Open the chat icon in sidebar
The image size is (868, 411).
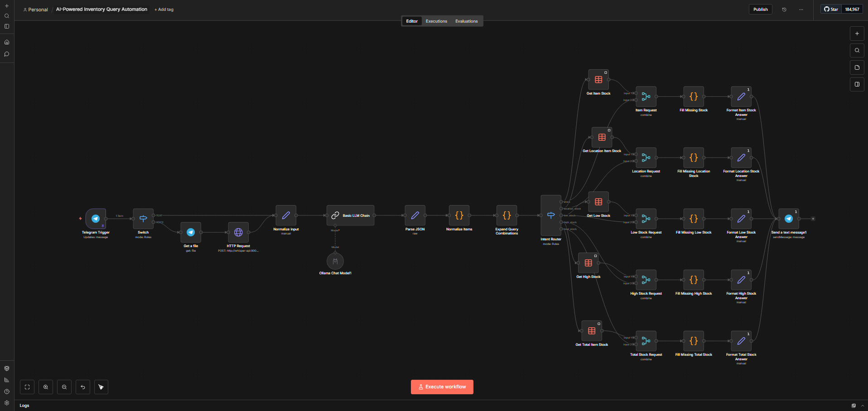coord(7,54)
